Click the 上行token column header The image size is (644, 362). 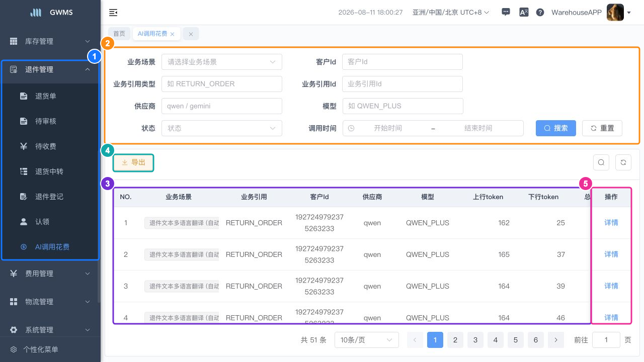click(488, 197)
